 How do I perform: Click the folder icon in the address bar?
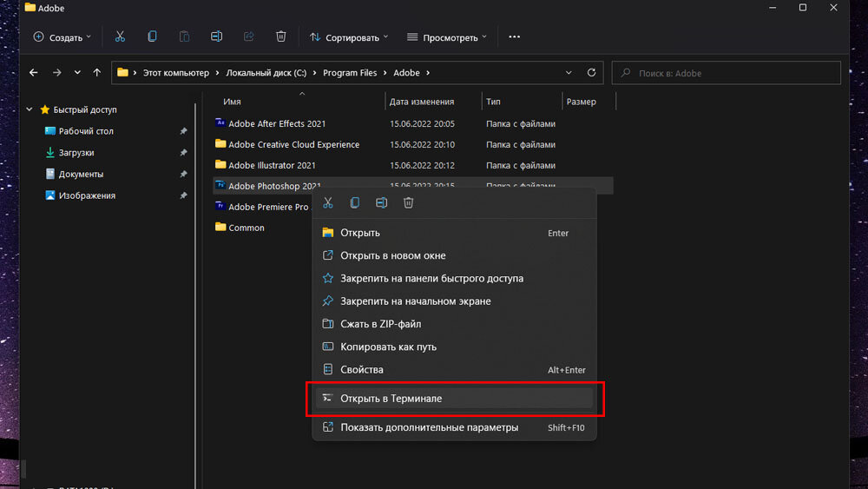click(x=122, y=73)
